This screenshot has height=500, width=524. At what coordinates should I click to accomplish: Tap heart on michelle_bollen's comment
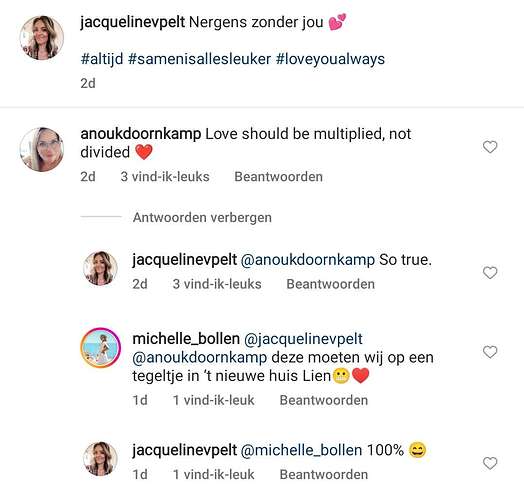(490, 352)
